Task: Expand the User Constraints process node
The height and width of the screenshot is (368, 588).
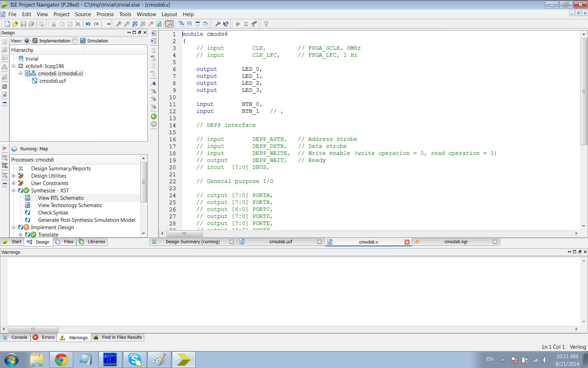Action: point(14,183)
